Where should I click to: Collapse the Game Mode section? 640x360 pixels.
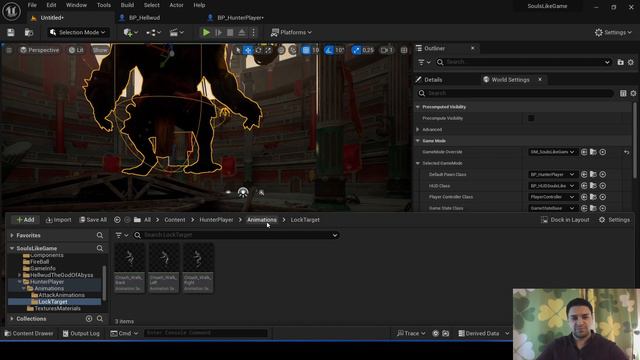pos(418,141)
